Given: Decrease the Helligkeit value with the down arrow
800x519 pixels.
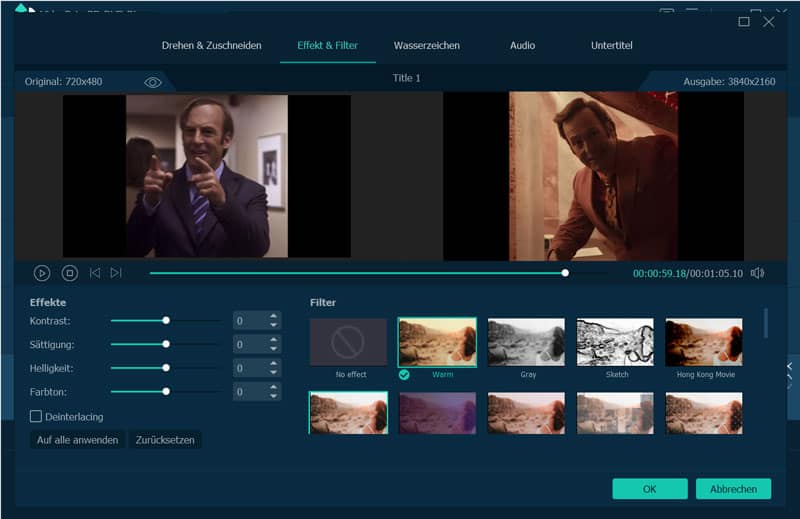Looking at the screenshot, I should [x=273, y=372].
